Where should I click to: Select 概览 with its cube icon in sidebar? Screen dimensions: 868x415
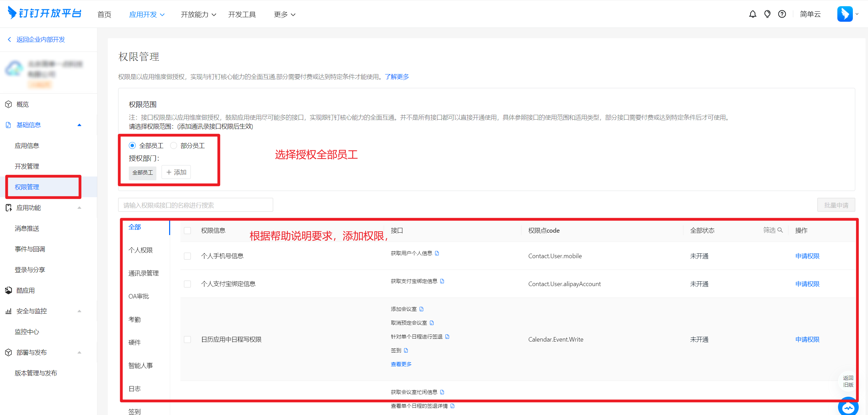(22, 104)
